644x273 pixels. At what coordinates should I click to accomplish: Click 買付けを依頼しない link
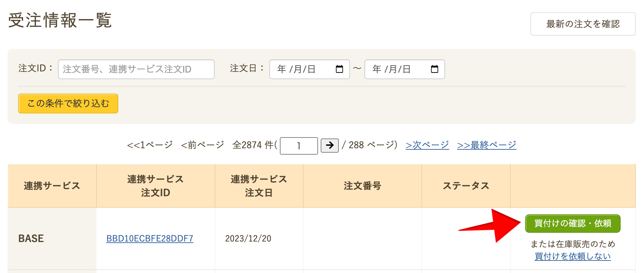(573, 256)
